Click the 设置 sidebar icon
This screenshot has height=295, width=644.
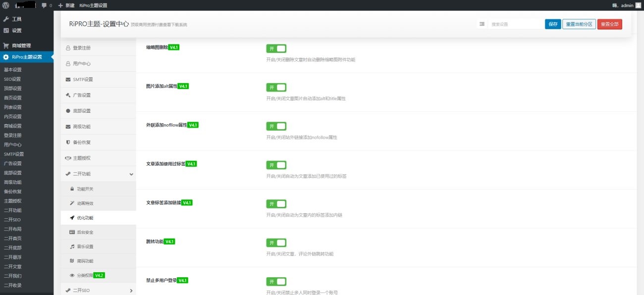coord(6,30)
